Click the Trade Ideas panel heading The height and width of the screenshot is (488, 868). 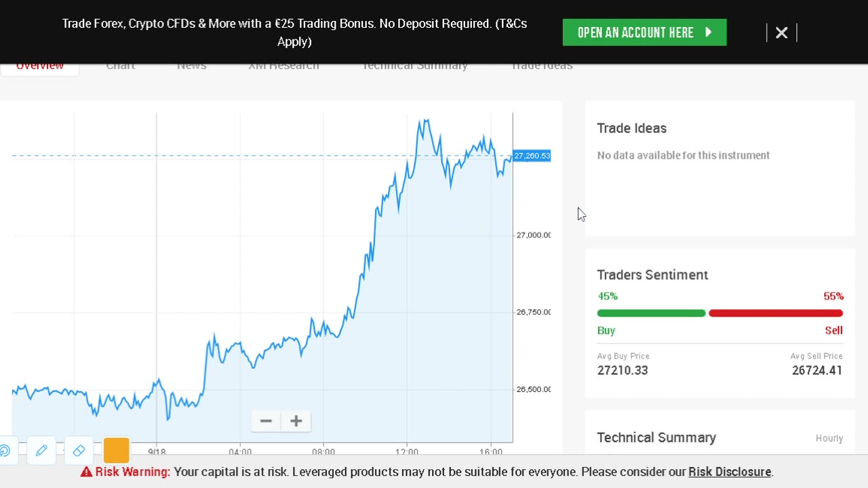pos(632,128)
